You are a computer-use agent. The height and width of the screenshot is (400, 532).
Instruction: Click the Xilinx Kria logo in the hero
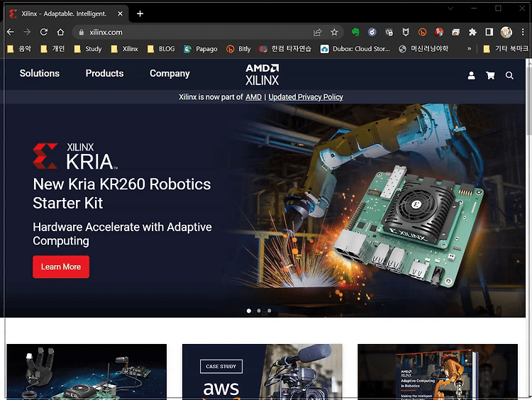pos(75,157)
